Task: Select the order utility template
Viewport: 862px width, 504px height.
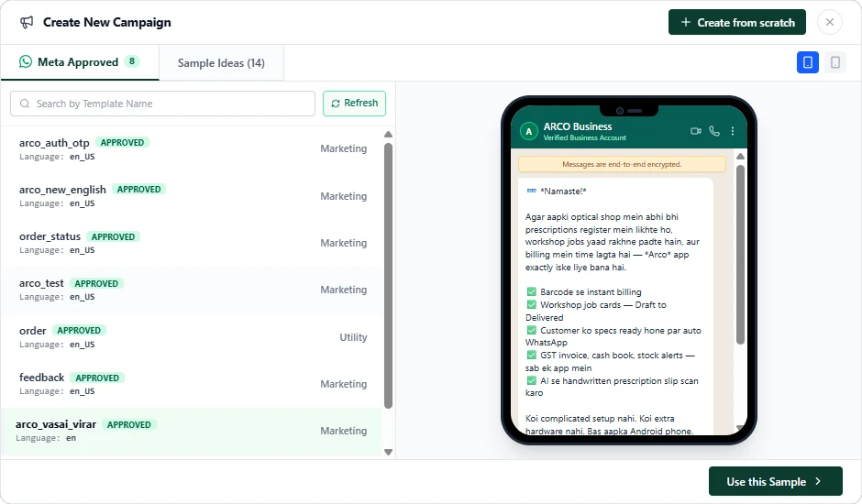Action: (191, 337)
